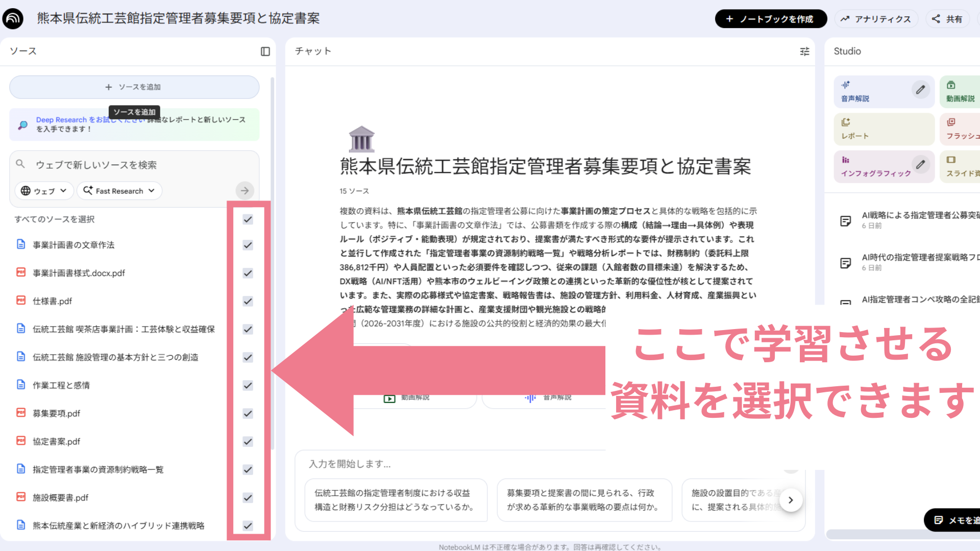This screenshot has height=551, width=980.
Task: Uncheck the 募集要項.pdf source checkbox
Action: (248, 413)
